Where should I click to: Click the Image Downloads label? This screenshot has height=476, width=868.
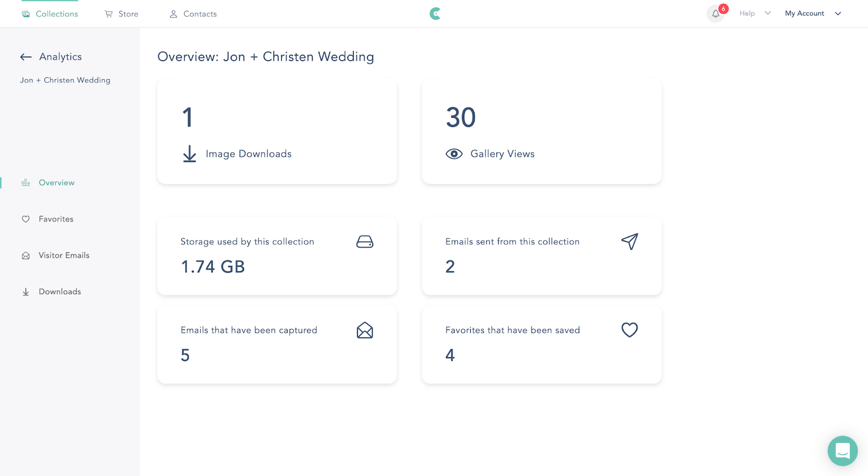pyautogui.click(x=248, y=154)
